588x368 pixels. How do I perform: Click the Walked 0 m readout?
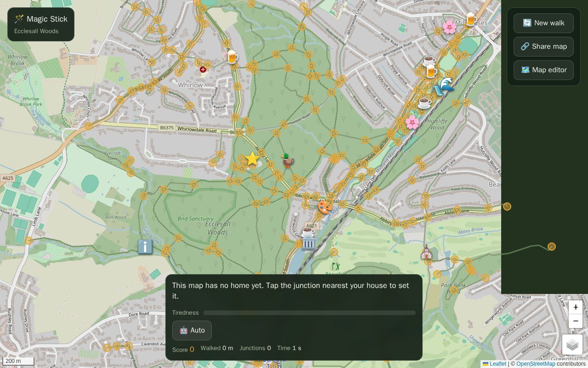[217, 348]
